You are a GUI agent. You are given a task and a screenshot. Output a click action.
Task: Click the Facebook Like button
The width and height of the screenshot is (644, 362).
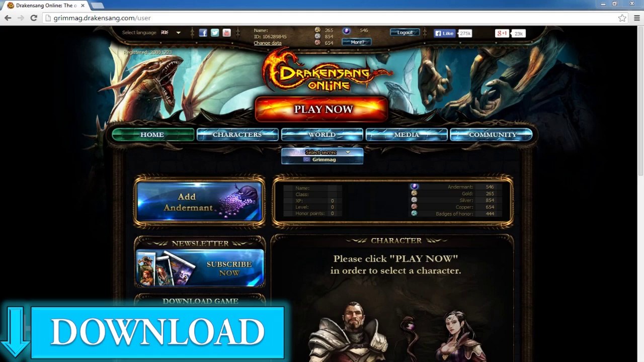click(x=445, y=33)
